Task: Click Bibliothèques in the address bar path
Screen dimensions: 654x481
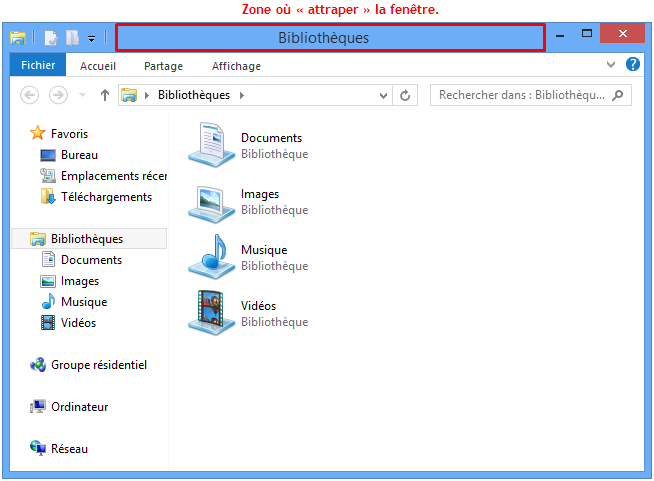Action: pos(194,95)
